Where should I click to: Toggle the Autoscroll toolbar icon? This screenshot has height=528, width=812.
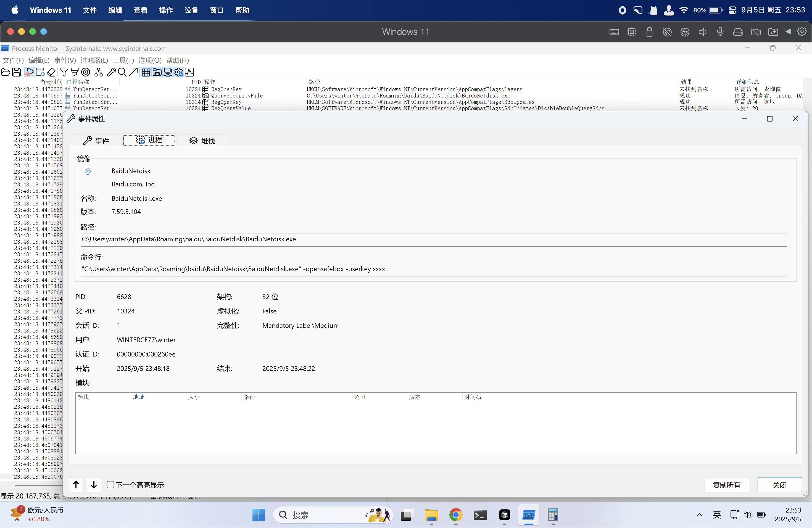[40, 72]
